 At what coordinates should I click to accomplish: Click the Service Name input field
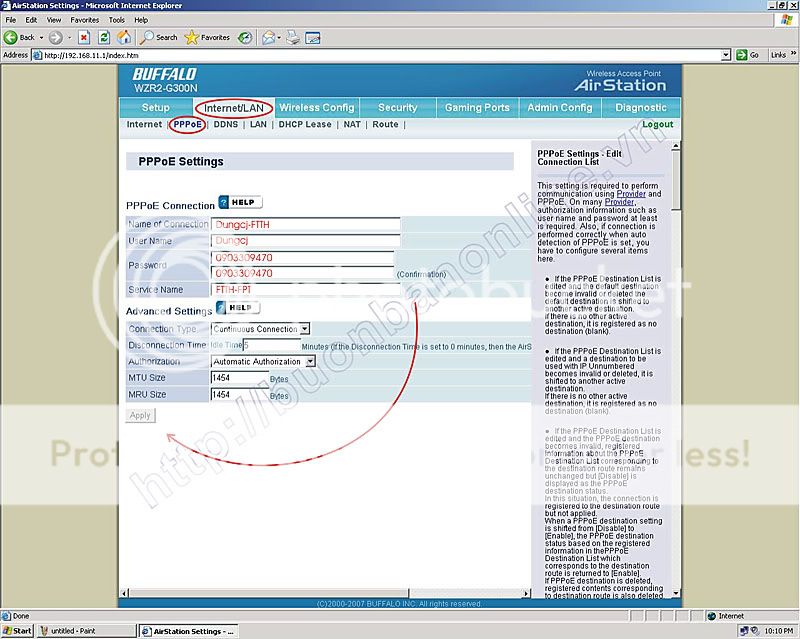tap(306, 289)
